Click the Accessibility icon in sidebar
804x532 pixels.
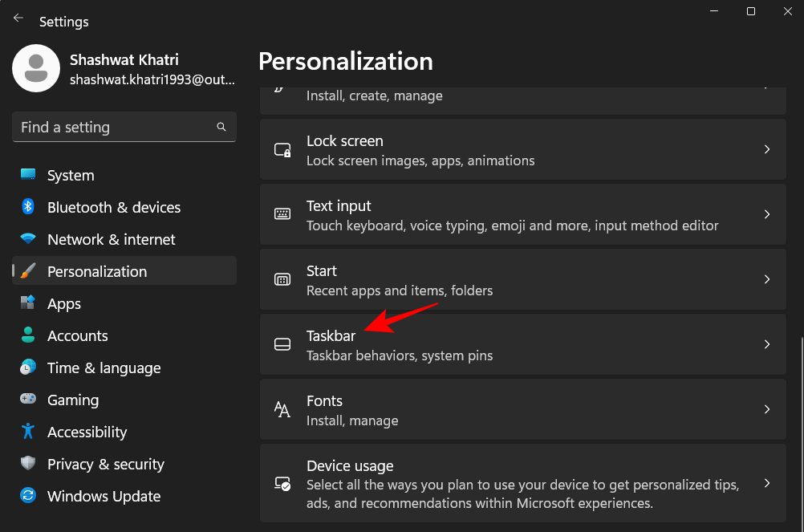(x=28, y=432)
